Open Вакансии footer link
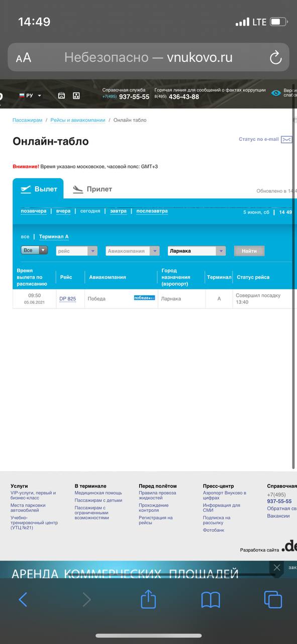 click(x=278, y=516)
